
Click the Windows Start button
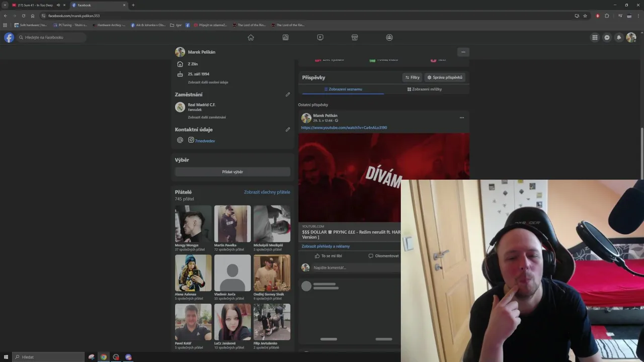(x=5, y=357)
